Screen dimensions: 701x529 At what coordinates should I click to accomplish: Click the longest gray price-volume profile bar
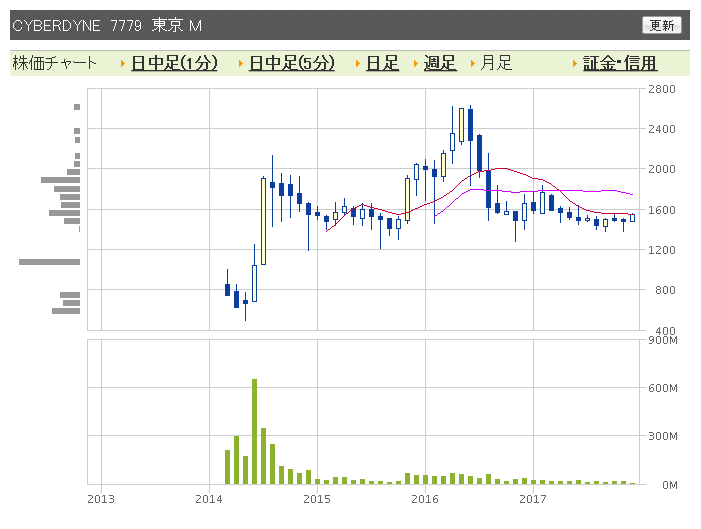(50, 262)
